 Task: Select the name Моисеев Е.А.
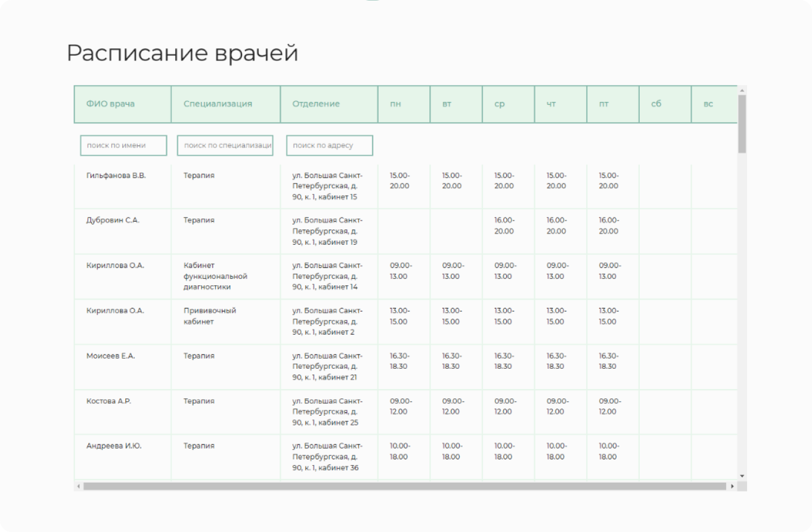tap(111, 356)
